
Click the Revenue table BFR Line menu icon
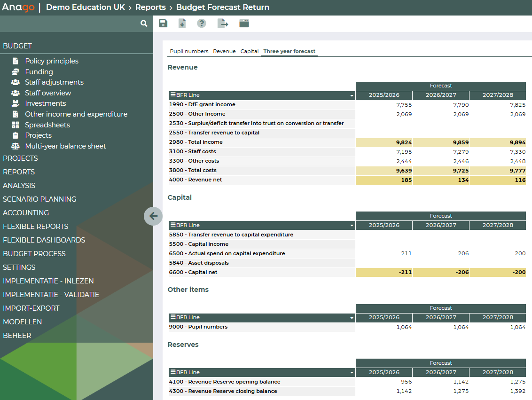tap(173, 94)
